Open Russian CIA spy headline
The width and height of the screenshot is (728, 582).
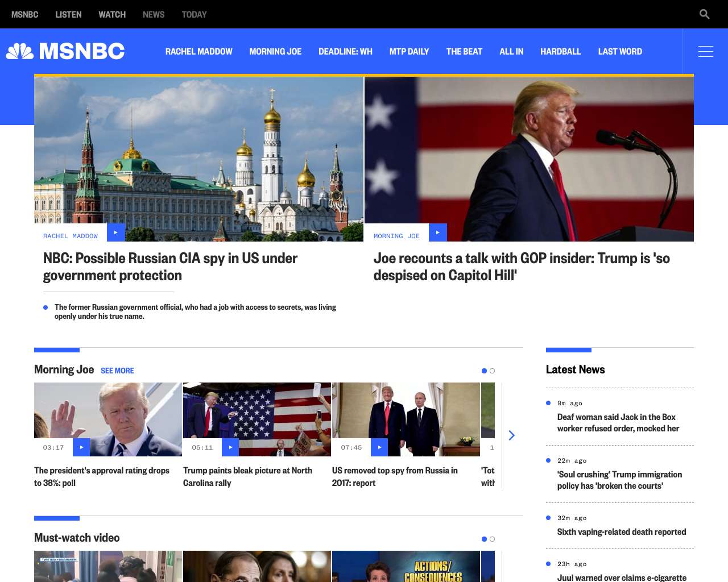170,267
